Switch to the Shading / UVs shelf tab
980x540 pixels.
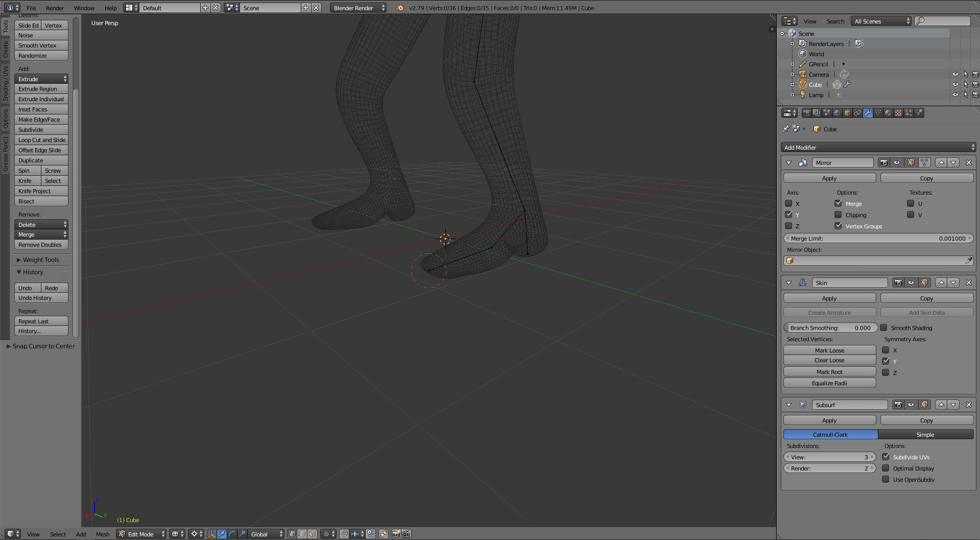pos(6,83)
